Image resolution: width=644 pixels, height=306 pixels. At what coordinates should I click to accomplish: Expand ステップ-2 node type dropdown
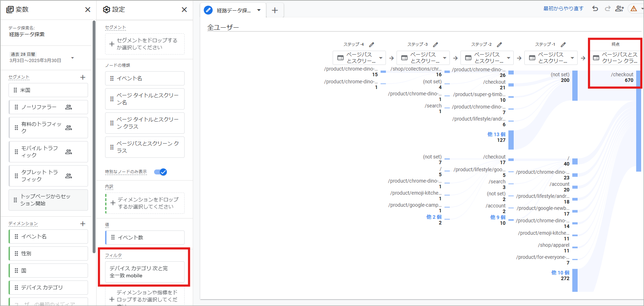(x=508, y=58)
